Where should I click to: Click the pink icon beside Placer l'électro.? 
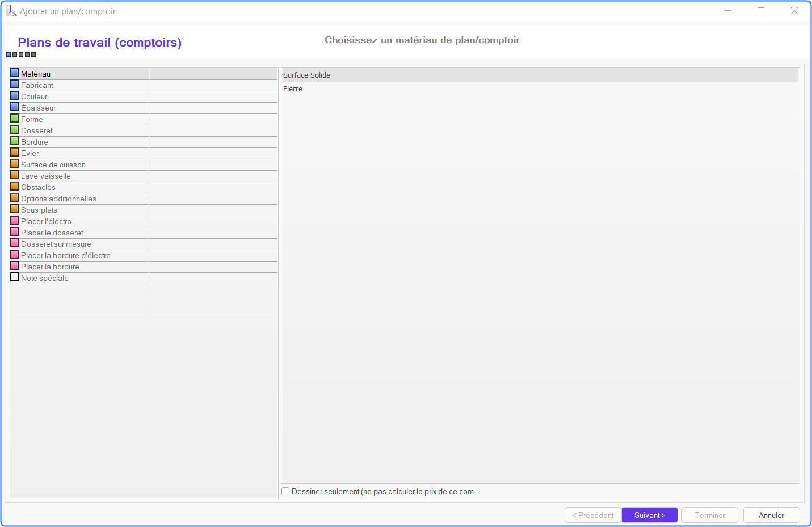pos(14,221)
